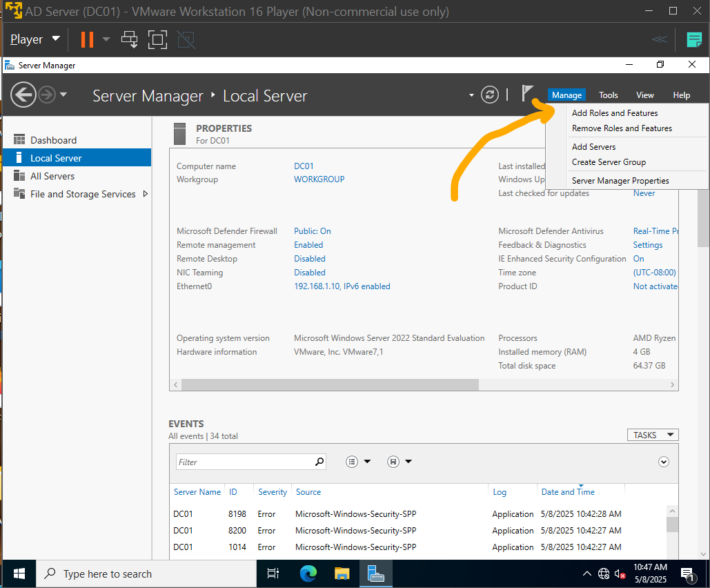Click the Firewall Public: On link

(313, 231)
